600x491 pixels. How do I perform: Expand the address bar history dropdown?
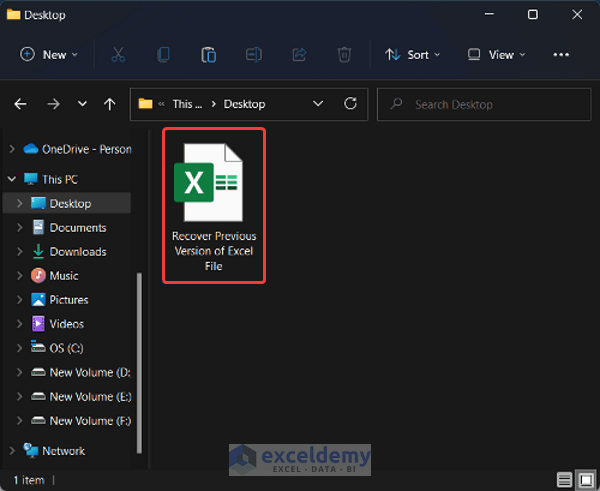pyautogui.click(x=318, y=104)
